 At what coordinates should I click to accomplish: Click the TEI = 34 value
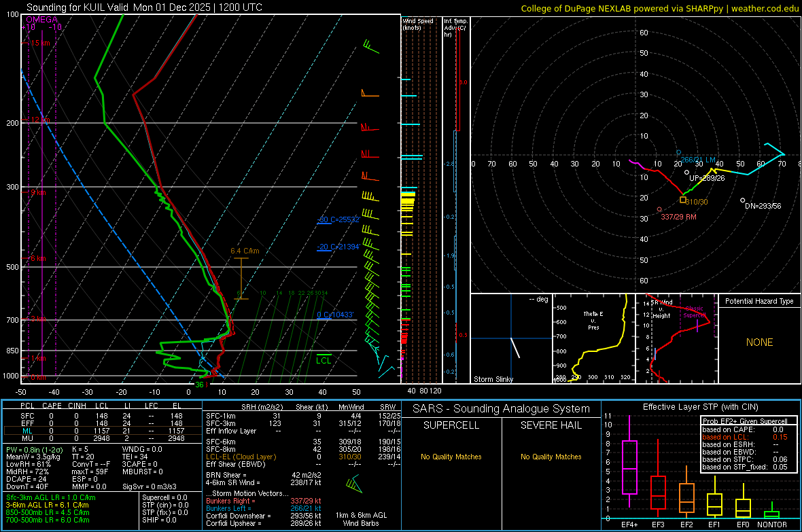[135, 457]
